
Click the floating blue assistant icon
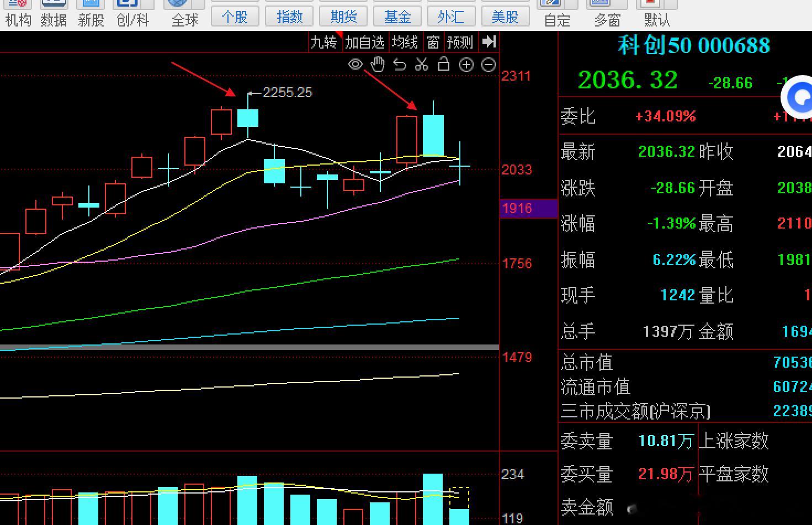[x=798, y=98]
